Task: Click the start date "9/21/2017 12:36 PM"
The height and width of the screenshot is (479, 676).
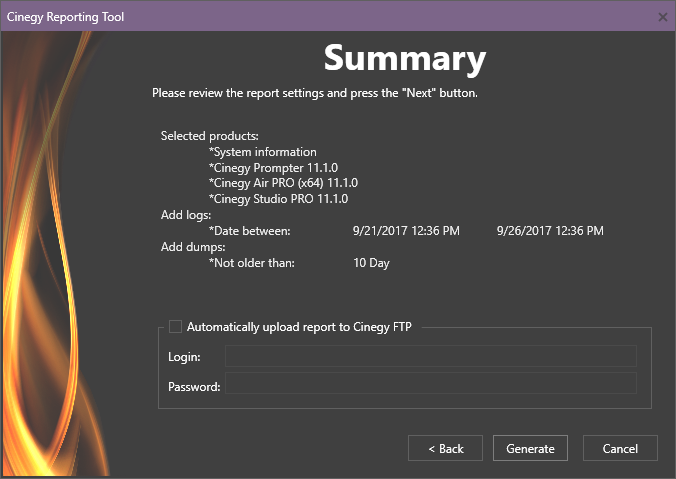Action: click(x=406, y=231)
